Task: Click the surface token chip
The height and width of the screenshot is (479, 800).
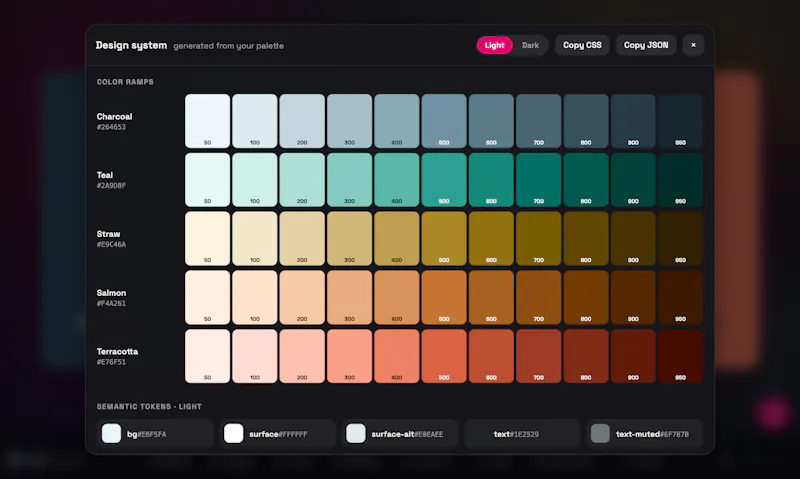Action: pos(278,434)
